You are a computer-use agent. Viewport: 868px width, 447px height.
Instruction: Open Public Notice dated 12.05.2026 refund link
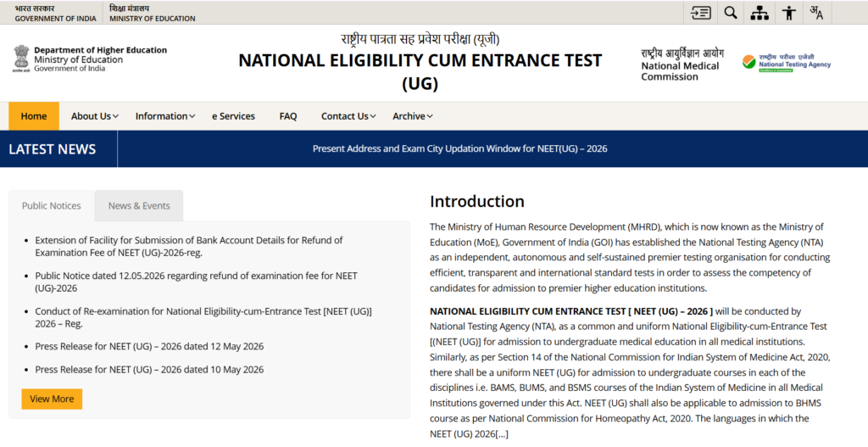196,282
